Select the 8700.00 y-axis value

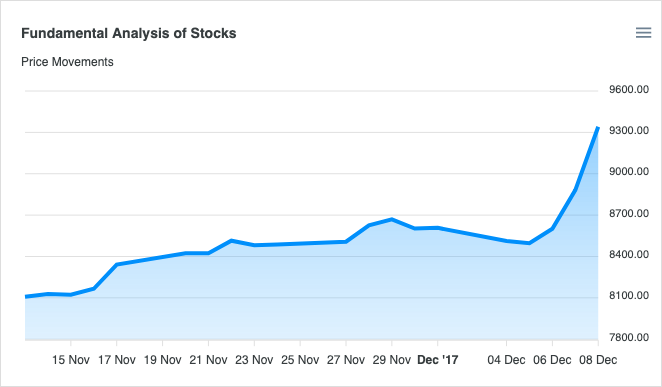(629, 214)
